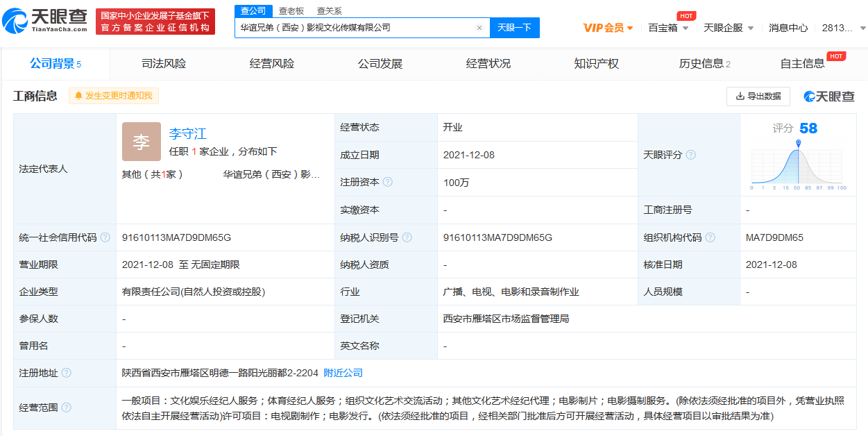This screenshot has width=868, height=436.
Task: Select the 查老板 search tab
Action: pyautogui.click(x=291, y=11)
